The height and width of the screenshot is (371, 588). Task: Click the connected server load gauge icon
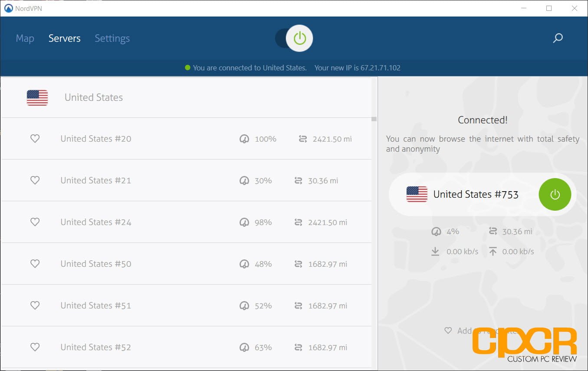[x=436, y=232]
